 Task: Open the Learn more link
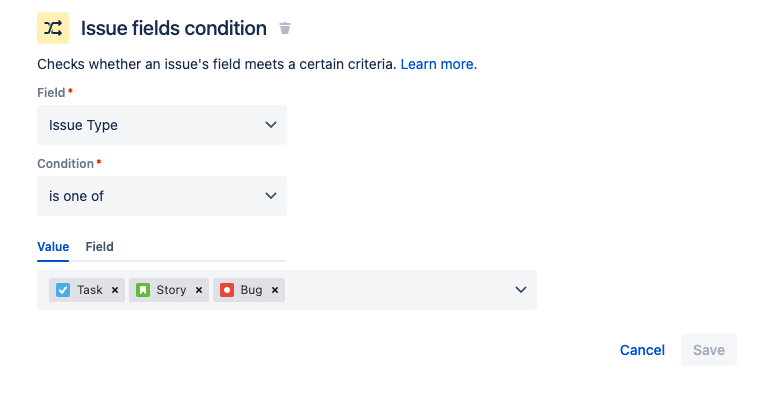(438, 64)
